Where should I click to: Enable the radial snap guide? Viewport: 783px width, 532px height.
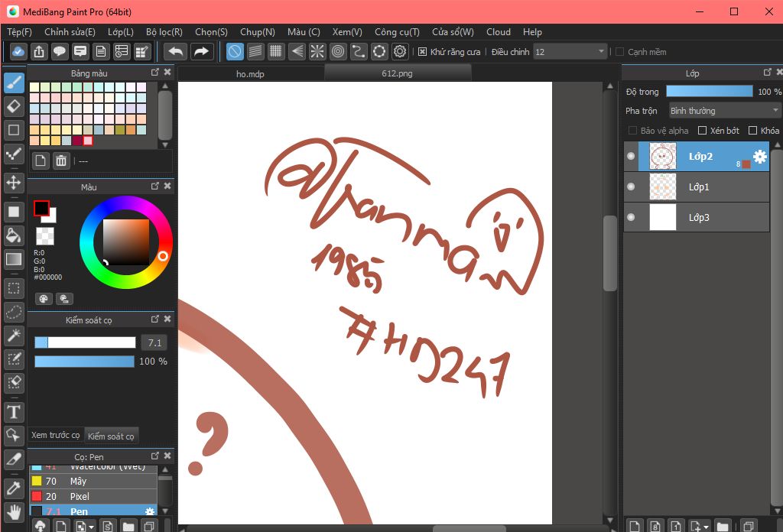click(x=317, y=51)
